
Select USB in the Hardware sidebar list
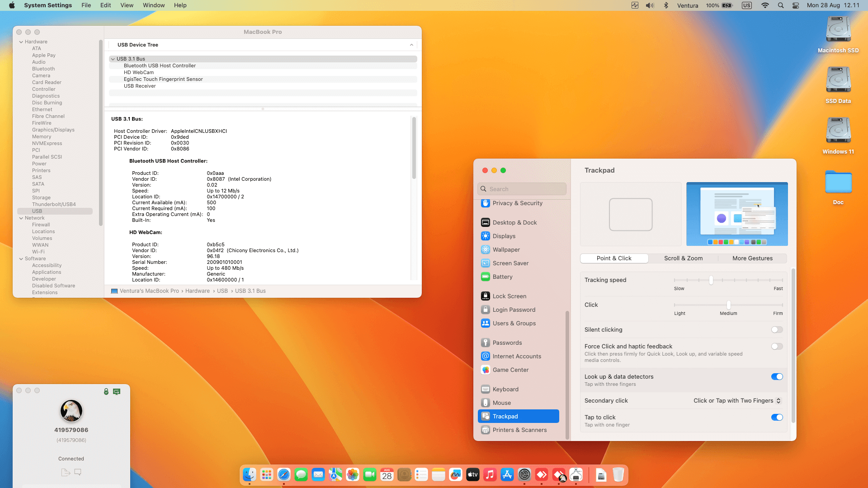[x=38, y=211]
